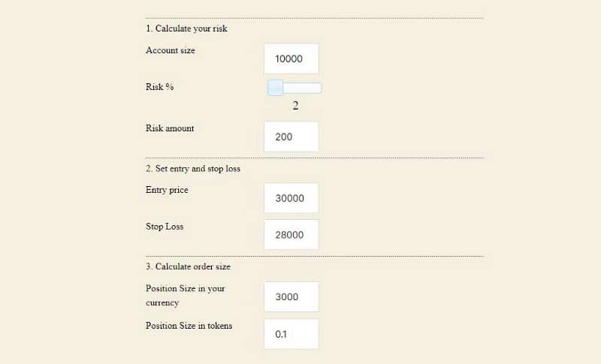Click the right end of the Risk % slider track
This screenshot has width=601, height=364.
point(319,88)
